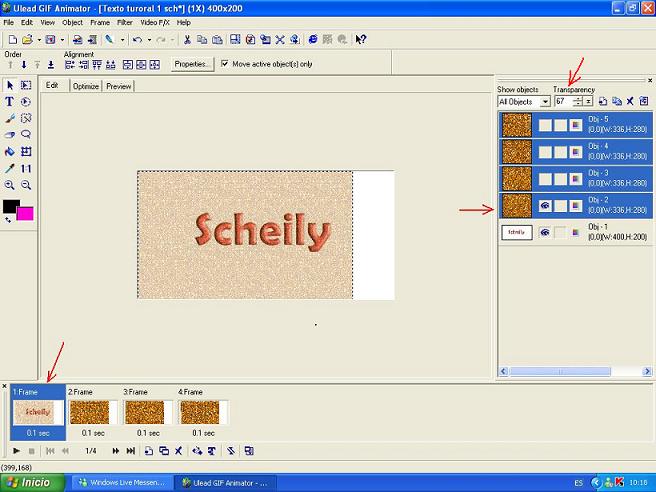
Task: Open the File menu
Action: (x=8, y=23)
